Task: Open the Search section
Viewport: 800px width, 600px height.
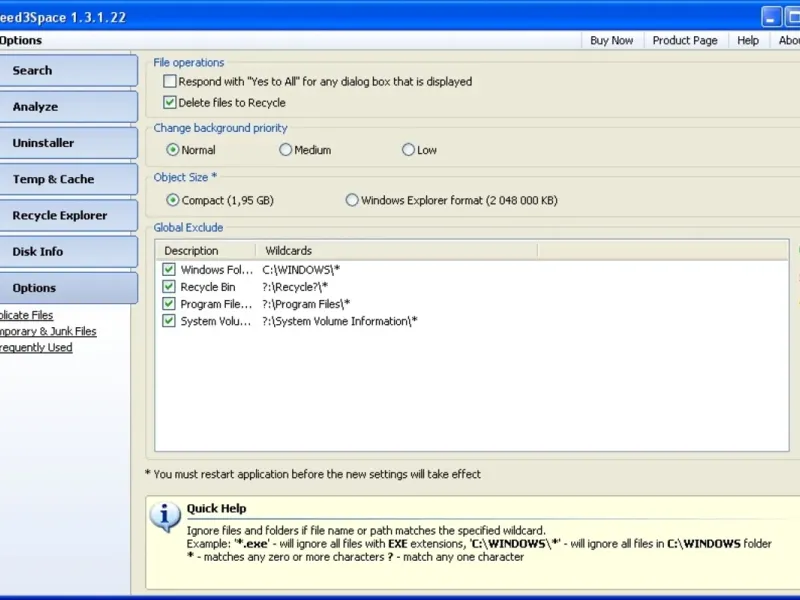Action: point(68,70)
